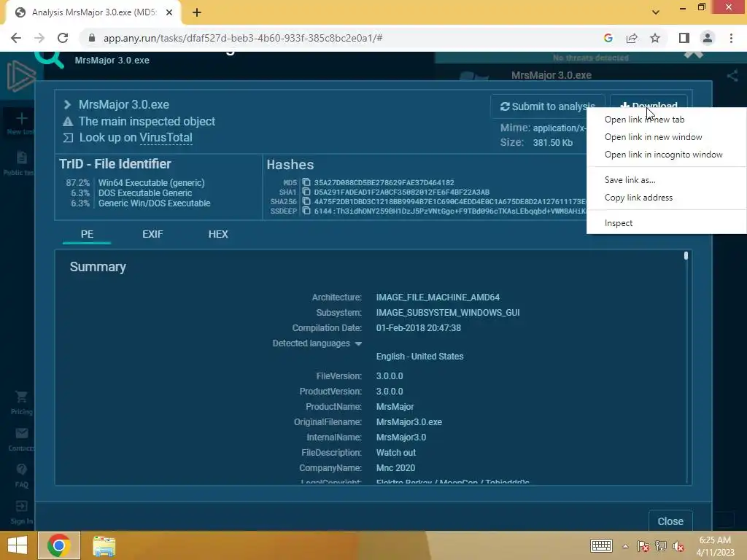Copy the MD5 hash with its copy icon
The width and height of the screenshot is (747, 560).
(306, 182)
